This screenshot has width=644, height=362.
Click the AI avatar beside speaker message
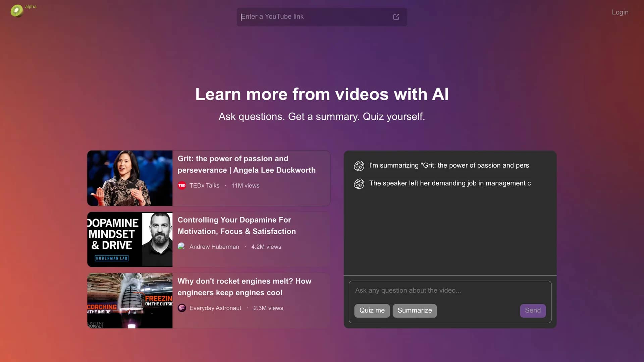tap(359, 184)
